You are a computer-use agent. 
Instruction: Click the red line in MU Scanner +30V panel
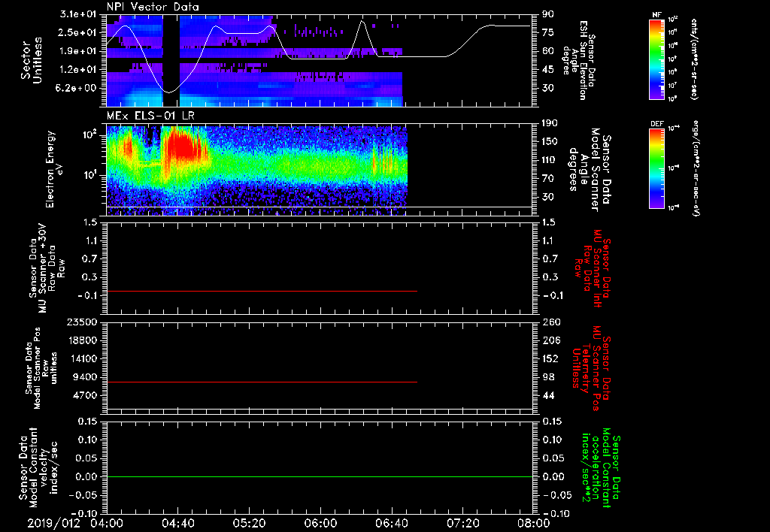(x=262, y=291)
